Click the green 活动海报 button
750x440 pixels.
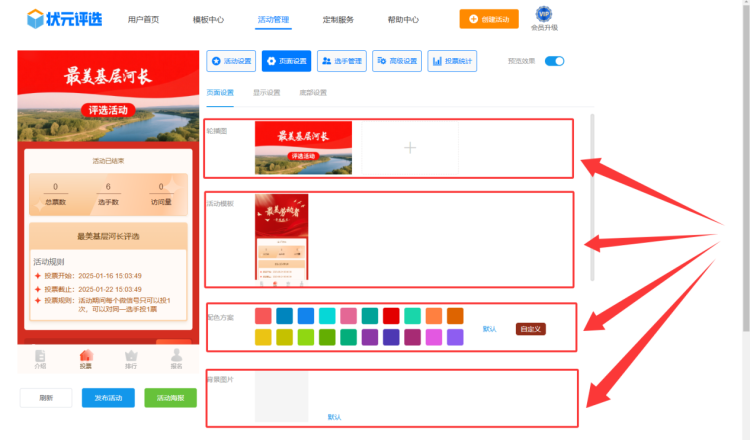(x=170, y=398)
